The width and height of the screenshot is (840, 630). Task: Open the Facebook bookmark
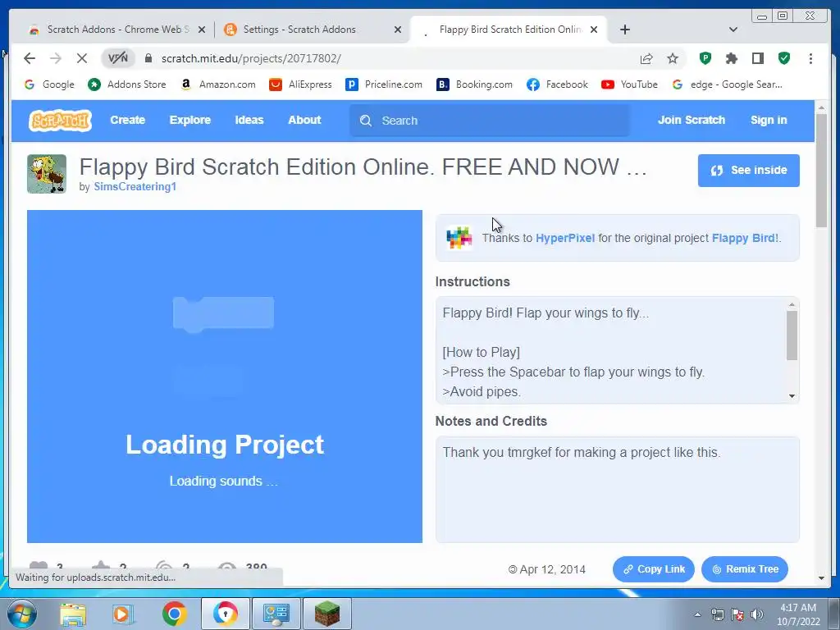tap(557, 84)
